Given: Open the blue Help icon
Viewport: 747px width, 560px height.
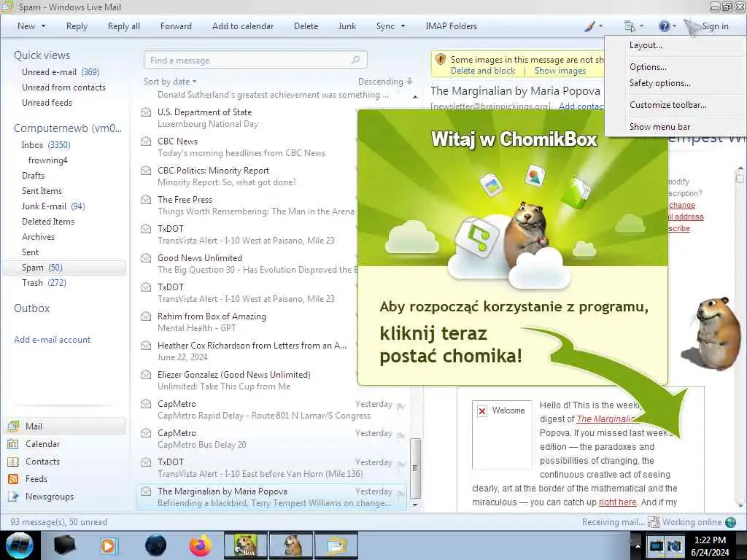Looking at the screenshot, I should pyautogui.click(x=664, y=26).
